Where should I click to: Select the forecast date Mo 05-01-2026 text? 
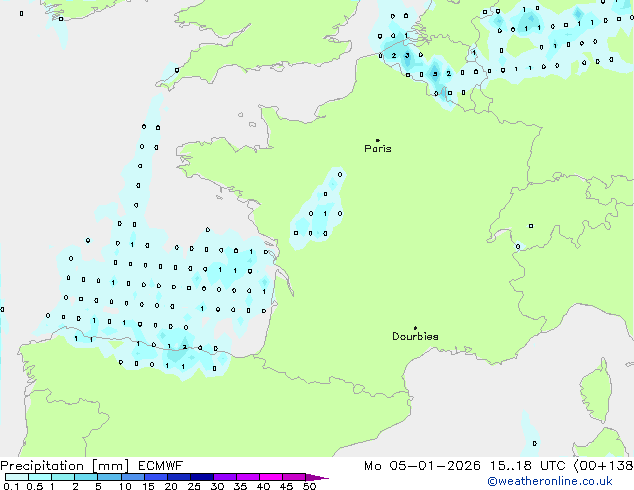pyautogui.click(x=422, y=466)
